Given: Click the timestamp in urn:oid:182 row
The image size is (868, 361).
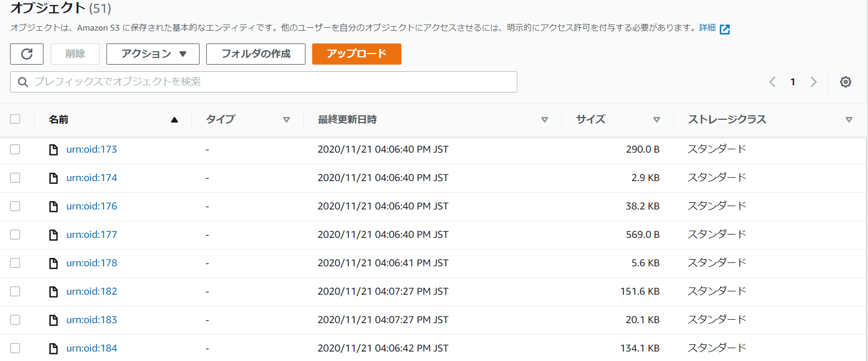Looking at the screenshot, I should coord(383,291).
